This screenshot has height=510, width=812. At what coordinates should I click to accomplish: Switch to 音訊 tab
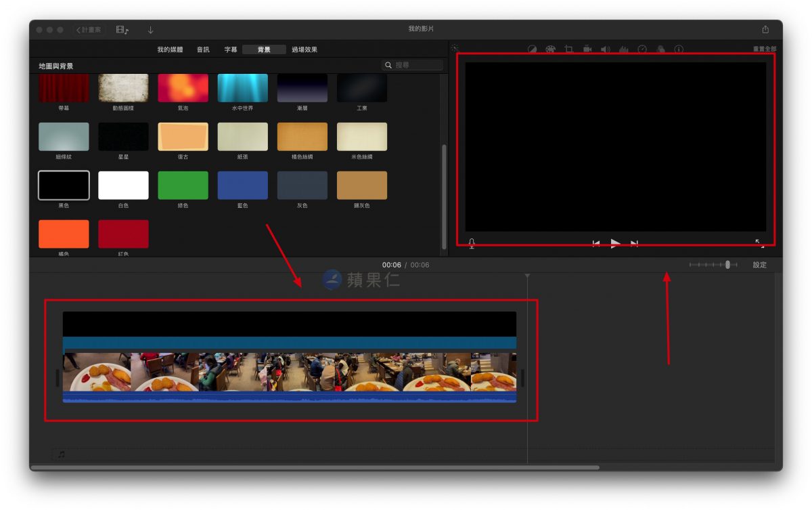(x=203, y=49)
